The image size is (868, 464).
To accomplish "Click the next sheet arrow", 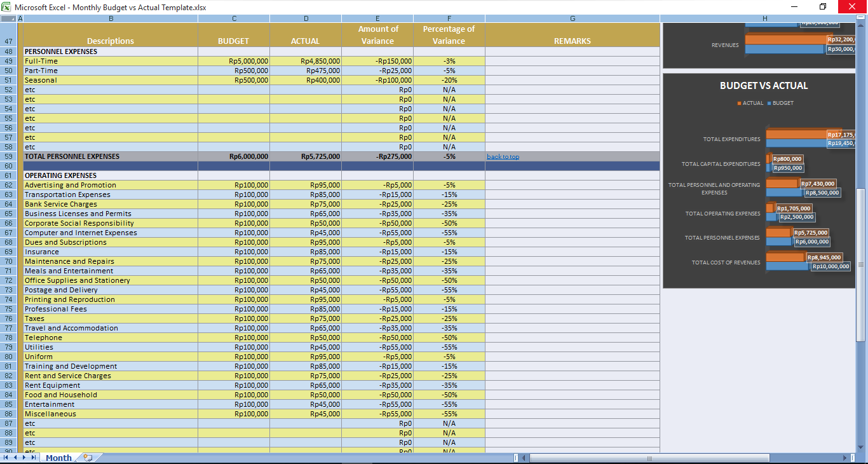I will coord(23,457).
